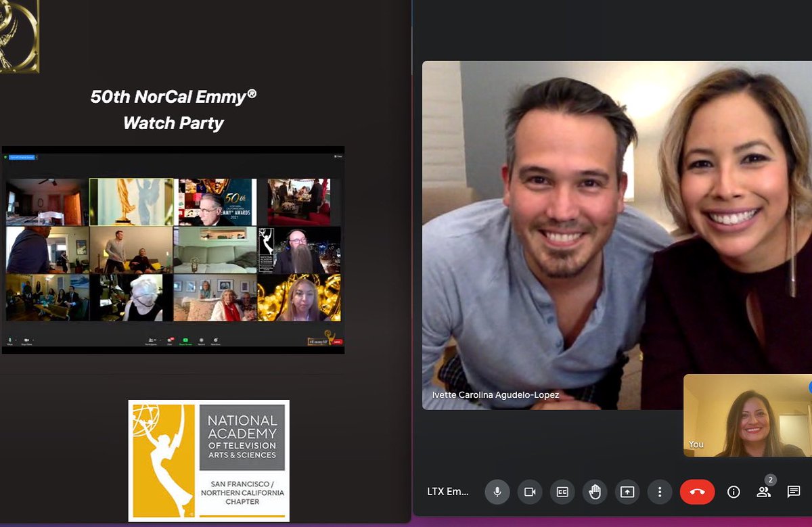812x527 pixels.
Task: Show the participants list in Meet
Action: pyautogui.click(x=763, y=492)
